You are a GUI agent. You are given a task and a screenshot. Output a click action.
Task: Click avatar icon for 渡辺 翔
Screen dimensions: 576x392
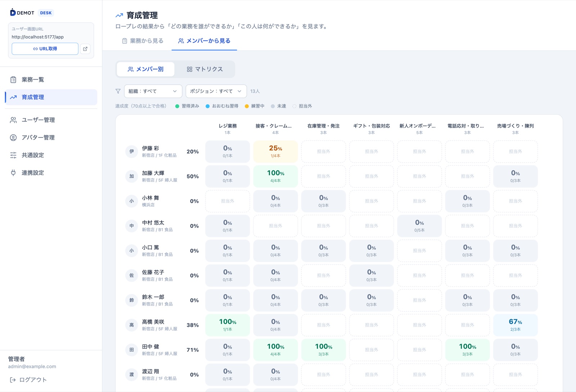[x=132, y=375]
